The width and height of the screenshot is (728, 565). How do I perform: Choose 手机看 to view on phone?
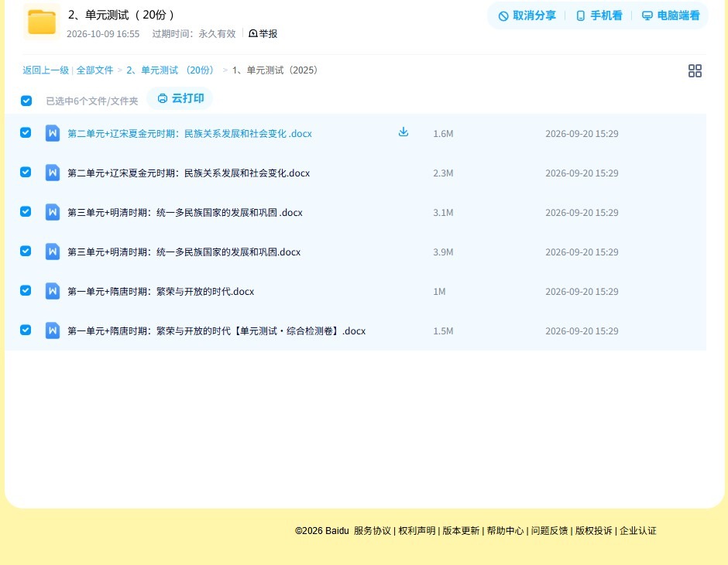pos(599,15)
